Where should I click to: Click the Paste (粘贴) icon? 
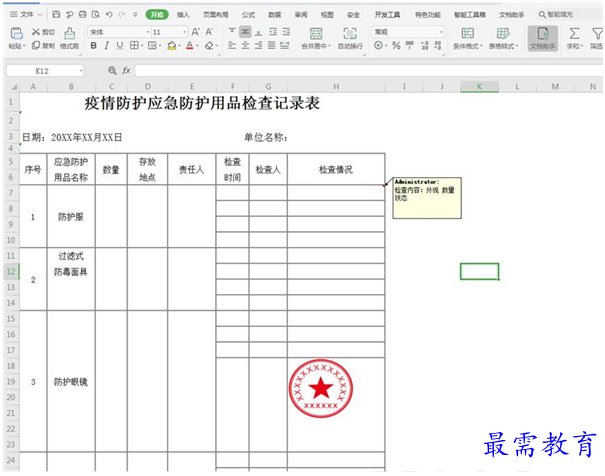click(x=17, y=33)
